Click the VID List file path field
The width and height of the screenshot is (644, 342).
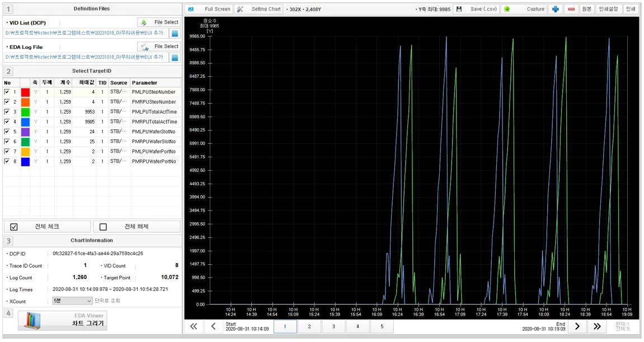(x=86, y=33)
